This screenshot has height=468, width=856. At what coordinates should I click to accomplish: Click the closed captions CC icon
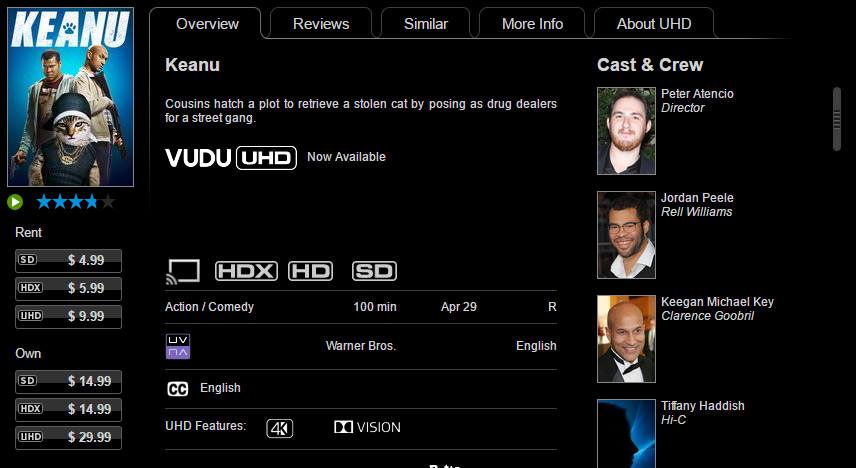point(177,389)
